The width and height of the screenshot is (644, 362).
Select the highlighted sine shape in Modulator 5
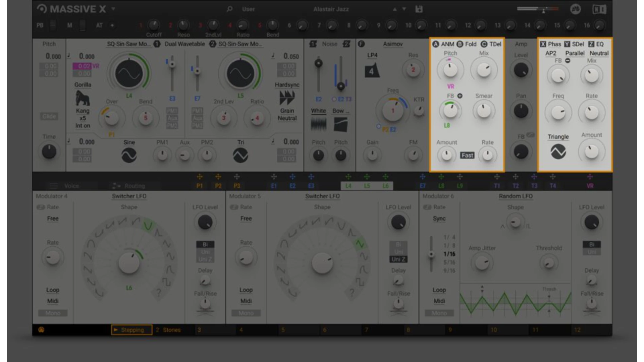tap(360, 244)
